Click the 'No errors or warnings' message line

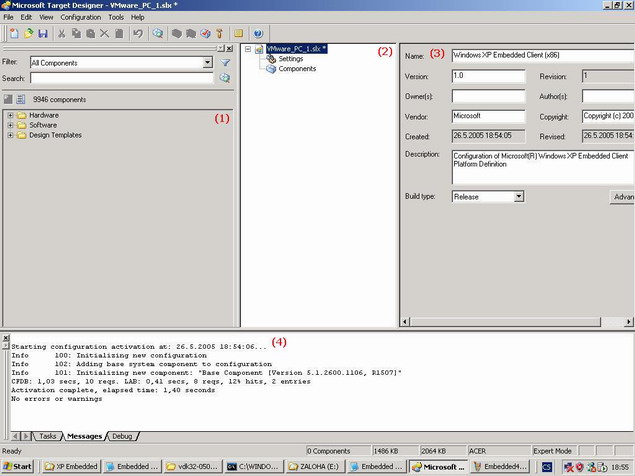pos(57,399)
